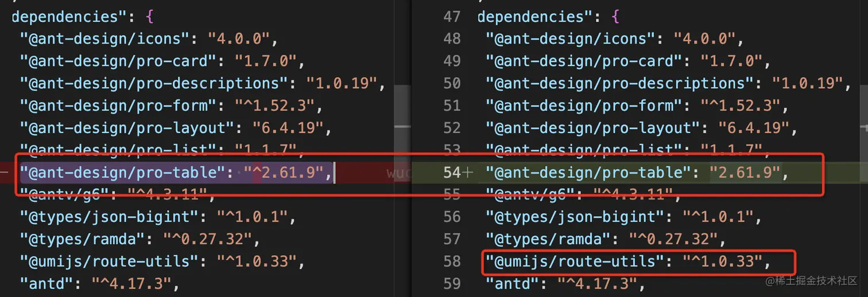Click "@ant-design/icons" key in the right pane
The height and width of the screenshot is (297, 868).
[x=571, y=39]
